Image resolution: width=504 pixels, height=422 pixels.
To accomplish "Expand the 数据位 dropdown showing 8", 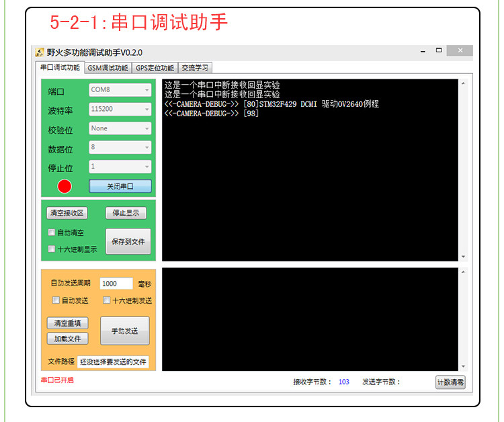I will click(120, 148).
